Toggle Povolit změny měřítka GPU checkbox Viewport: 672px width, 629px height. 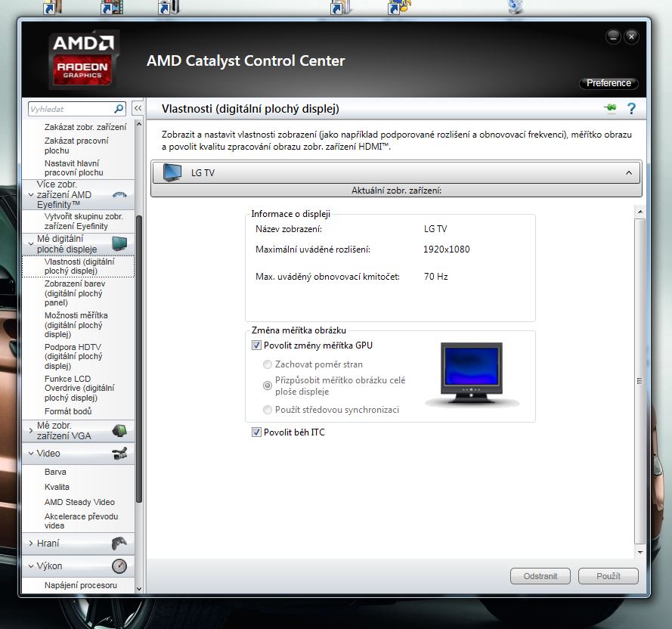point(256,345)
